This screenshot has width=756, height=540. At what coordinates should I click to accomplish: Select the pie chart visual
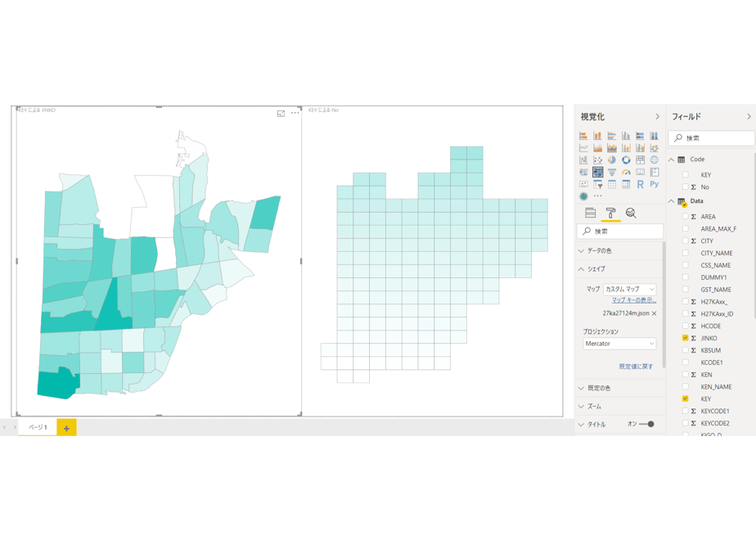click(612, 160)
